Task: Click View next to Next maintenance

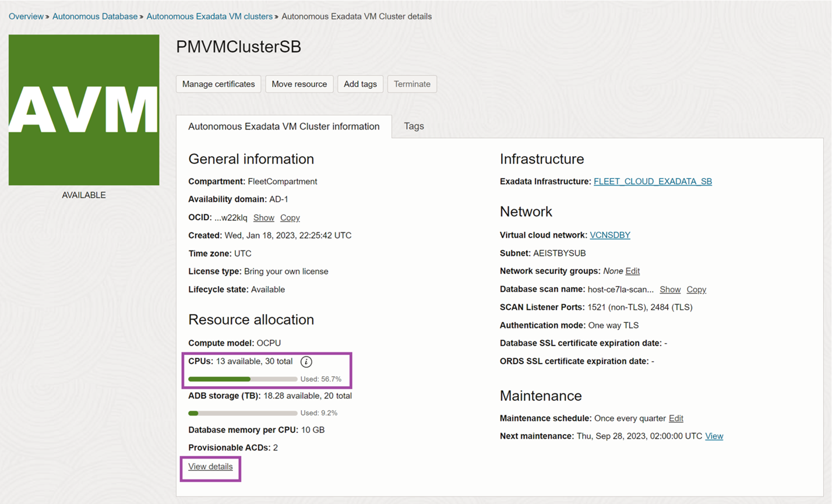Action: (714, 436)
